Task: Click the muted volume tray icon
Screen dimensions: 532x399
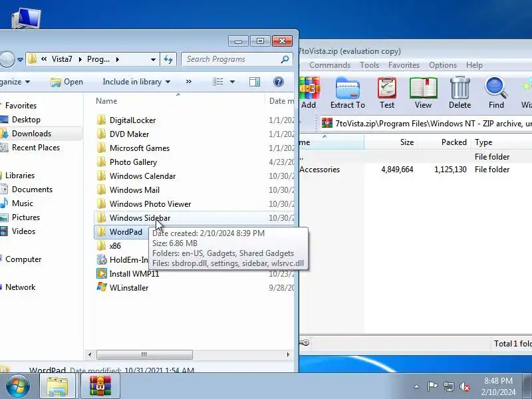Action: tap(464, 386)
